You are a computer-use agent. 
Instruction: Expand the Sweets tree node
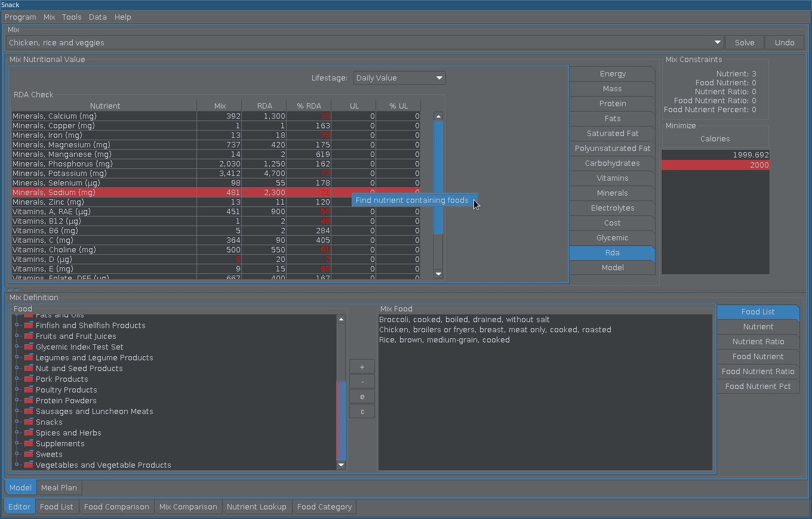tap(17, 455)
